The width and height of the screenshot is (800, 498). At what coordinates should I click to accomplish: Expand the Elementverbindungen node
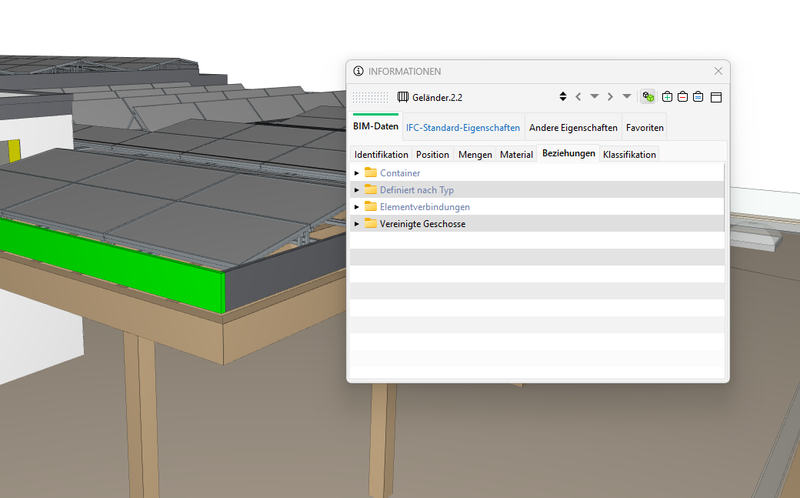coord(357,207)
